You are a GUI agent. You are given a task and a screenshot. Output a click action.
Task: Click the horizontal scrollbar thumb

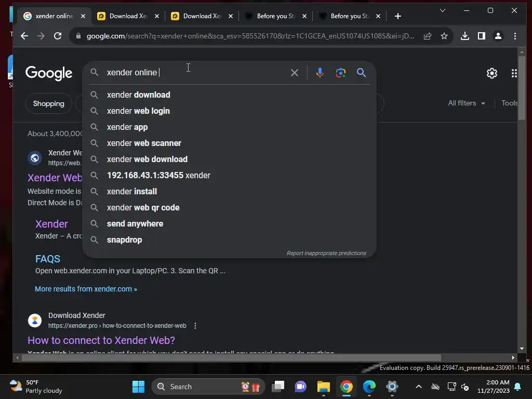pos(231,357)
